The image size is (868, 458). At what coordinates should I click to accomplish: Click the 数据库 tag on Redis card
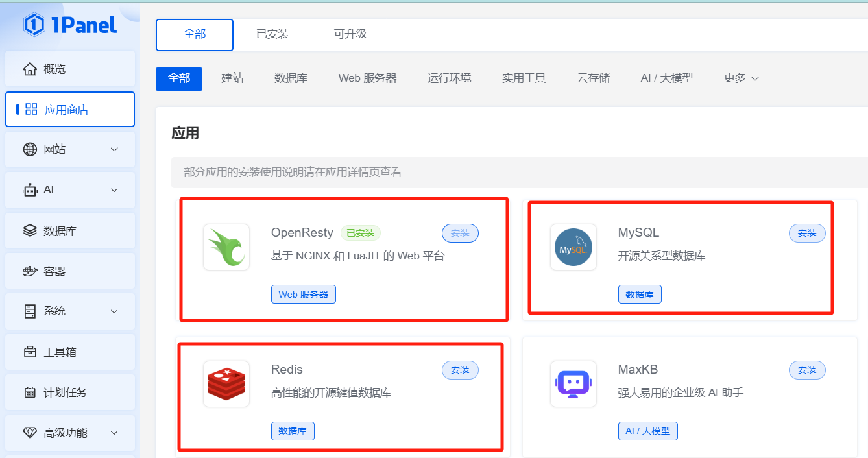(293, 431)
